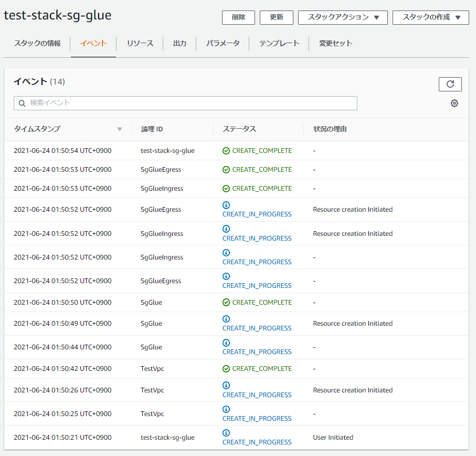Image resolution: width=476 pixels, height=456 pixels.
Task: Click timestamp 2021-06-24 01:50:42 UTC+0900
Action: pos(62,368)
